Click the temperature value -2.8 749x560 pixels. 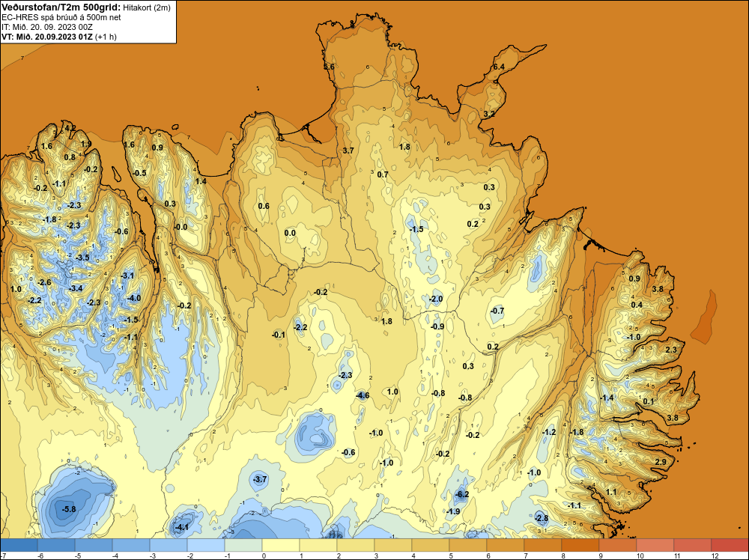tap(542, 519)
